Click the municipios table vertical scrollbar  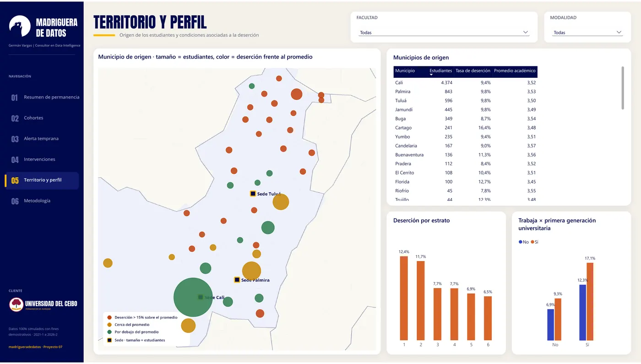point(623,88)
